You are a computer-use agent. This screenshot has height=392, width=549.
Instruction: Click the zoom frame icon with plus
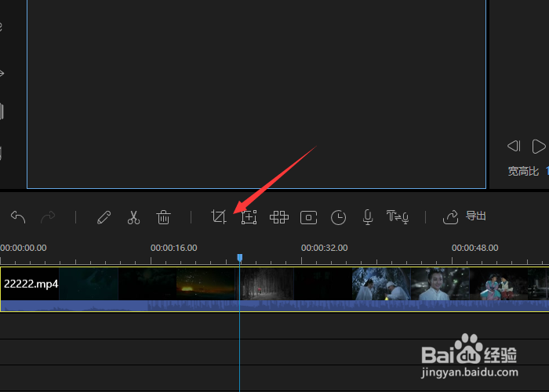(x=249, y=217)
